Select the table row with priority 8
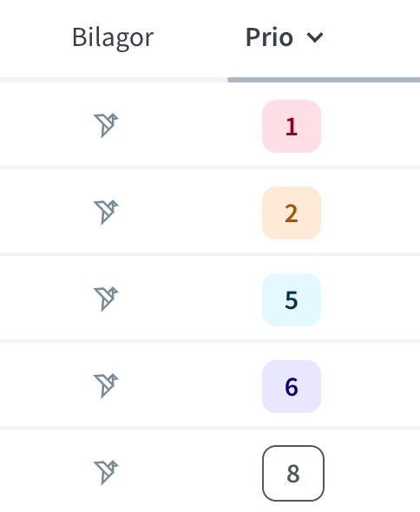Image resolution: width=420 pixels, height=512 pixels. 210,471
